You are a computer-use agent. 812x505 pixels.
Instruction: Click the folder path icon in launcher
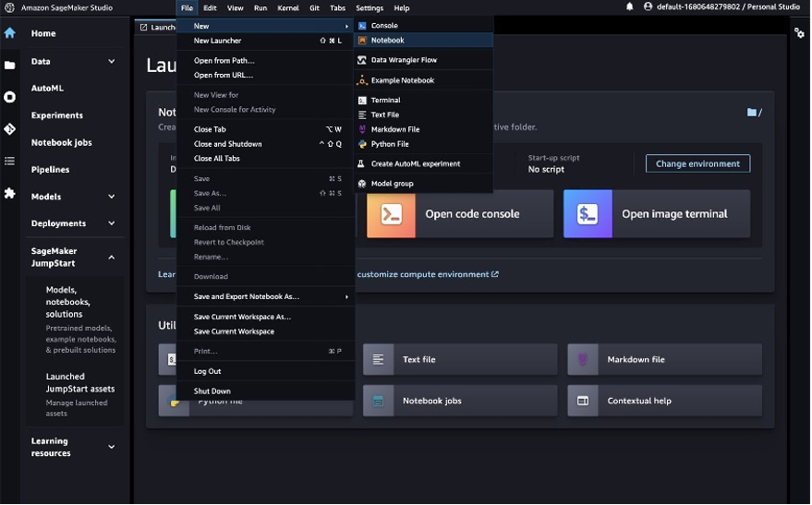[751, 113]
